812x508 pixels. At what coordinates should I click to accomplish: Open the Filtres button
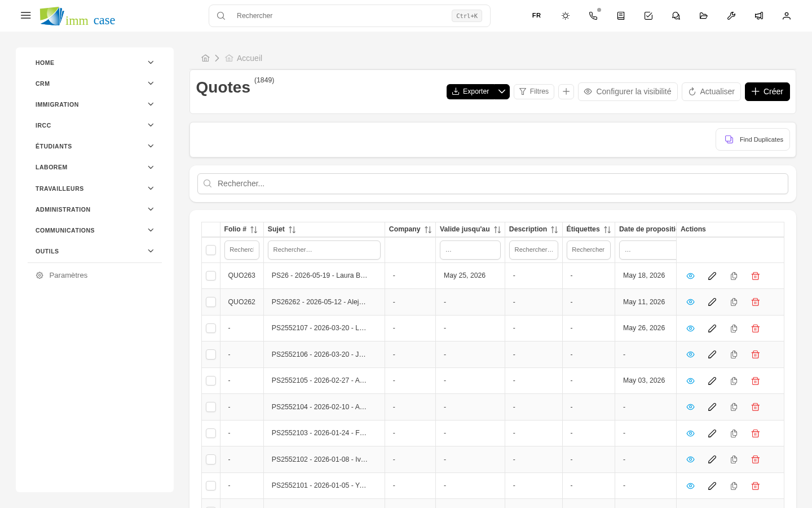tap(534, 91)
